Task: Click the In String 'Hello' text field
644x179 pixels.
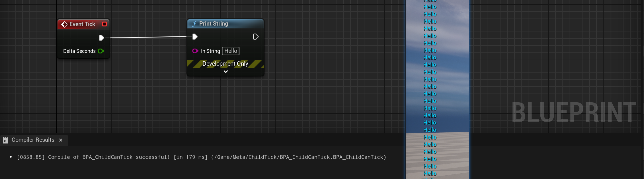Action: coord(231,51)
